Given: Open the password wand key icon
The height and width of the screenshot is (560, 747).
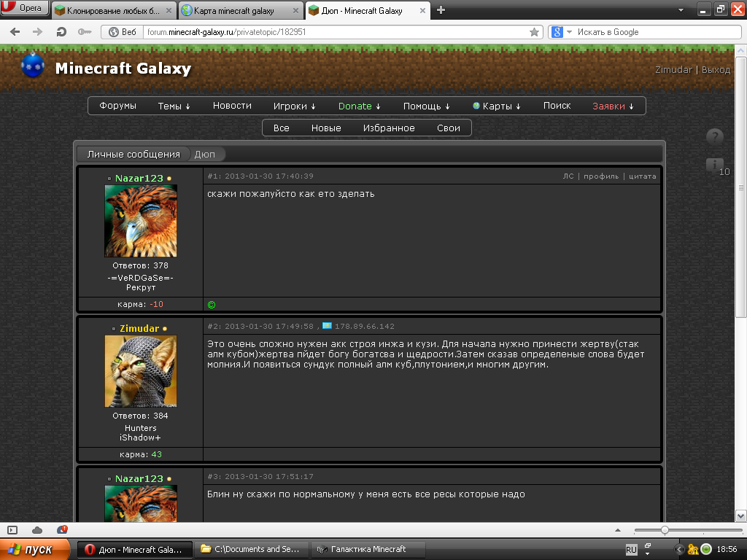Looking at the screenshot, I should [x=85, y=32].
